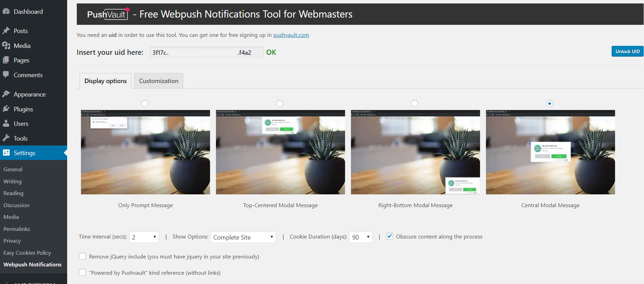Click the green OK status text
Viewport: 644px width, 284px height.
coord(271,52)
